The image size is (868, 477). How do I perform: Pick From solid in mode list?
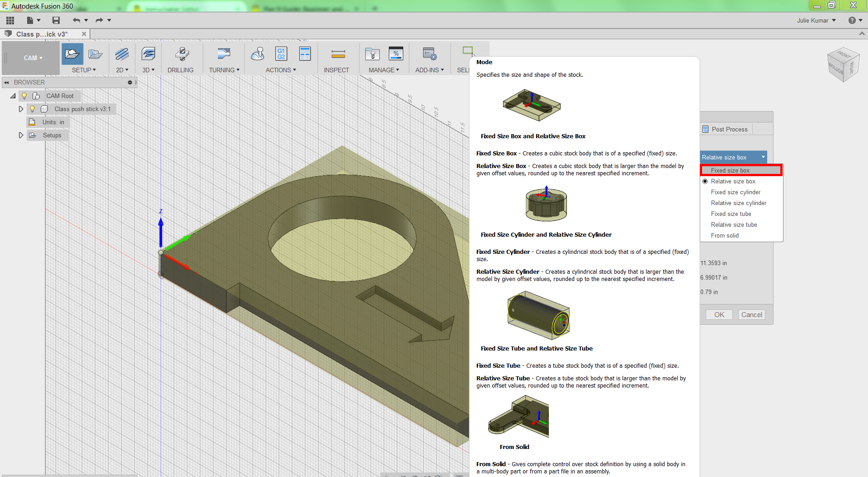tap(725, 235)
